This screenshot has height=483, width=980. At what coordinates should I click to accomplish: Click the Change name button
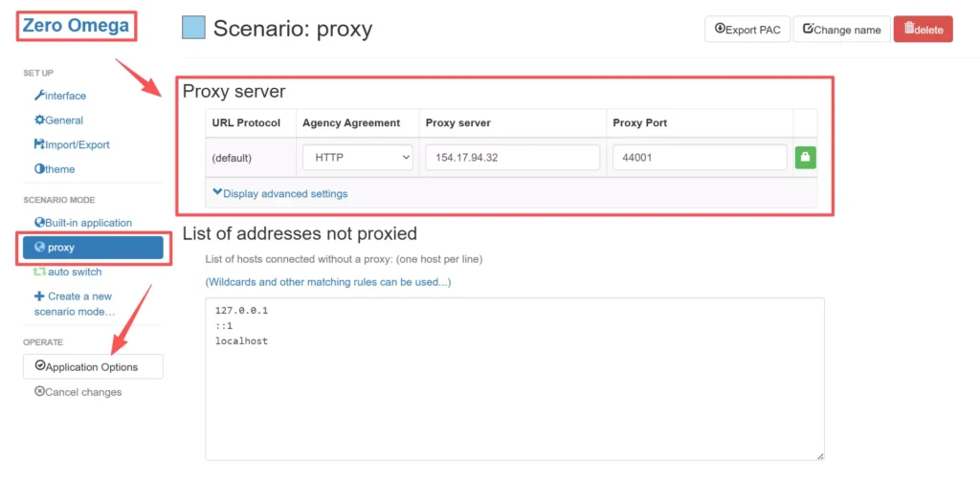pyautogui.click(x=841, y=30)
